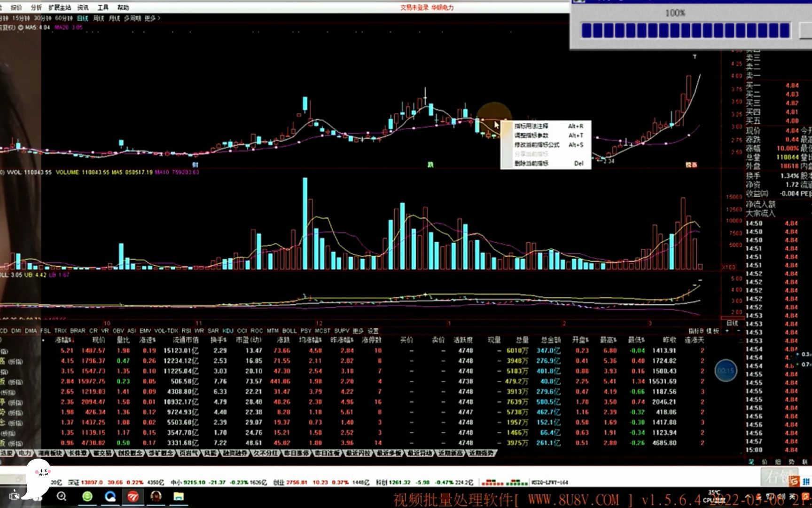
Task: Select the MTM indicator tab
Action: (x=273, y=331)
